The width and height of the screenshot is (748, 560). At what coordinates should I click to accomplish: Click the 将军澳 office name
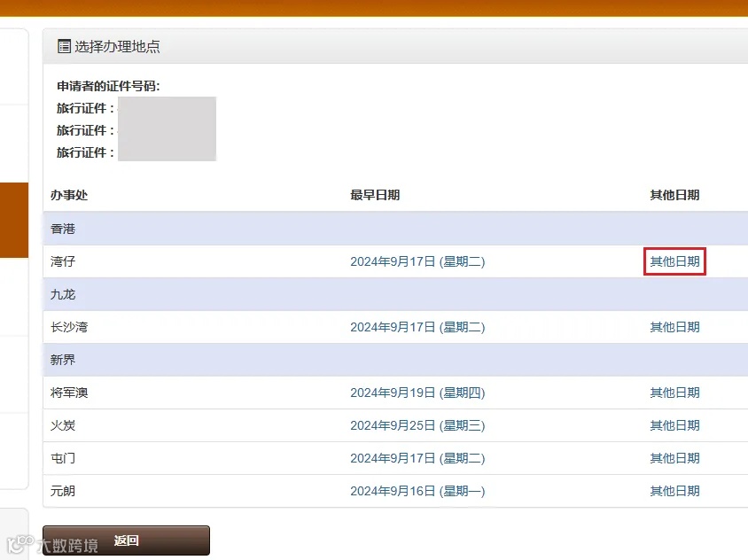click(69, 393)
